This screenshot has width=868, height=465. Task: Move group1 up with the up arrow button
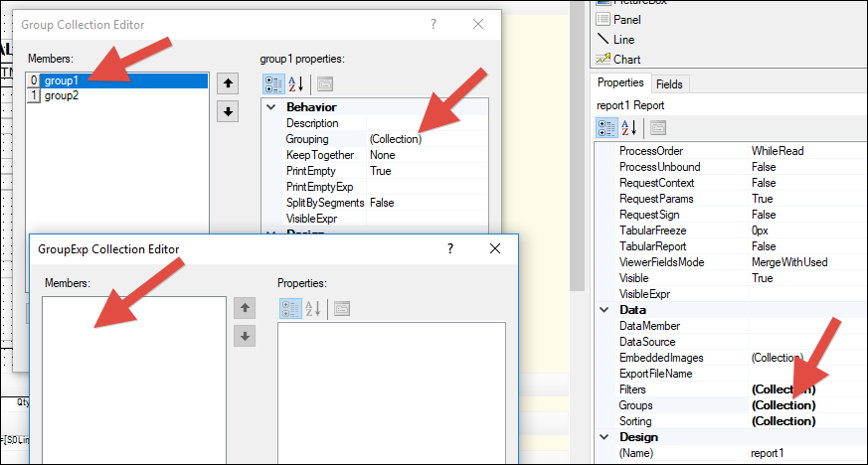click(x=229, y=84)
